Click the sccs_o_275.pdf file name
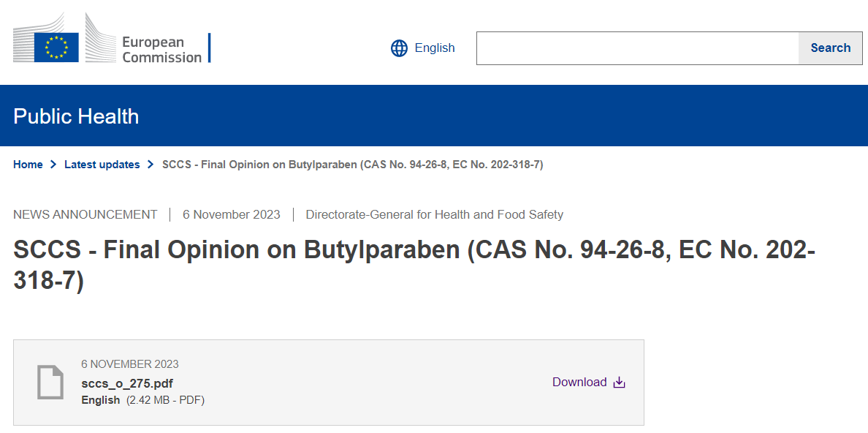 click(127, 383)
